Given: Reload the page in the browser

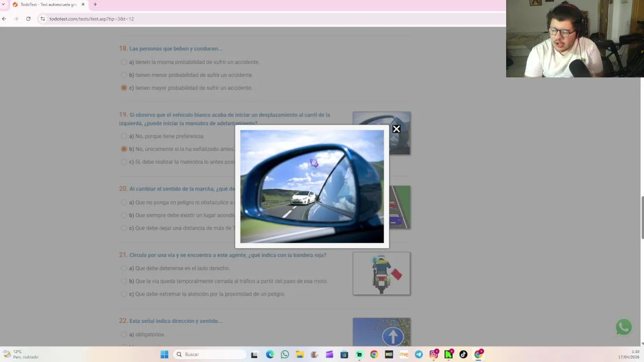Looking at the screenshot, I should tap(28, 19).
